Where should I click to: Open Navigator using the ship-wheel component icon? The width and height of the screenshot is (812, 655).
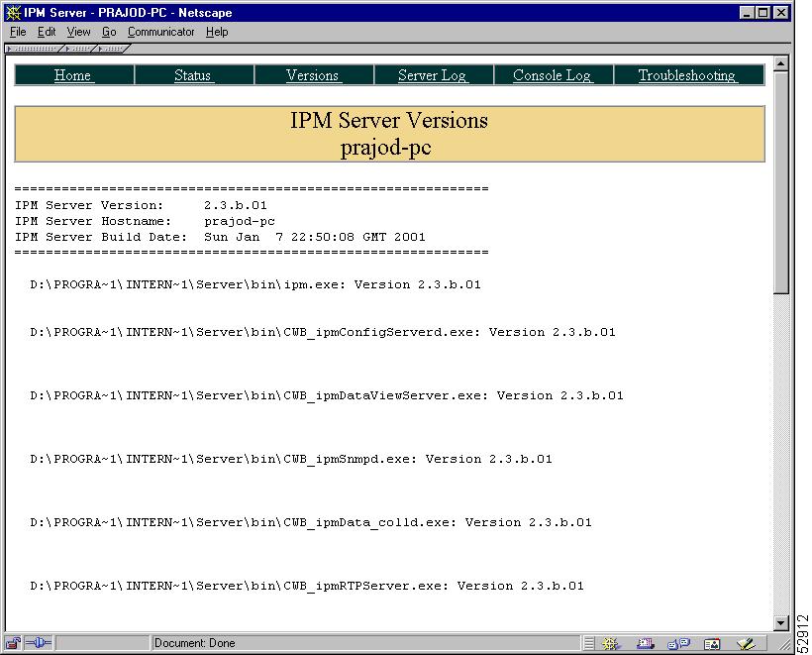click(611, 642)
